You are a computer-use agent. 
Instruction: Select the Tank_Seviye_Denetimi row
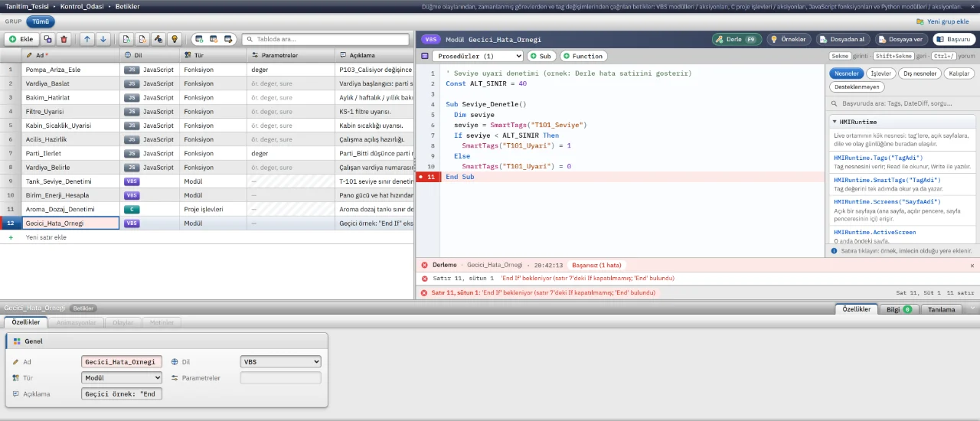(207, 181)
